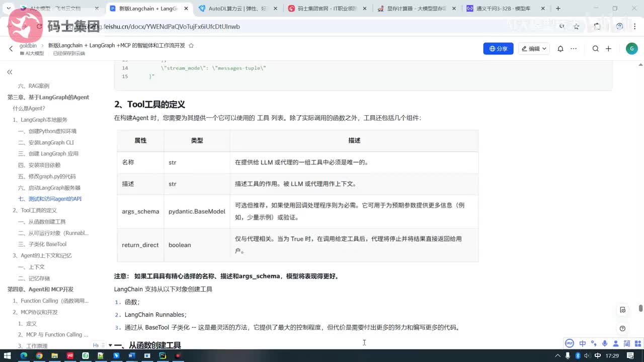Jump to 二、记忆存储 in the outline
This screenshot has height=362, width=644.
pyautogui.click(x=34, y=278)
